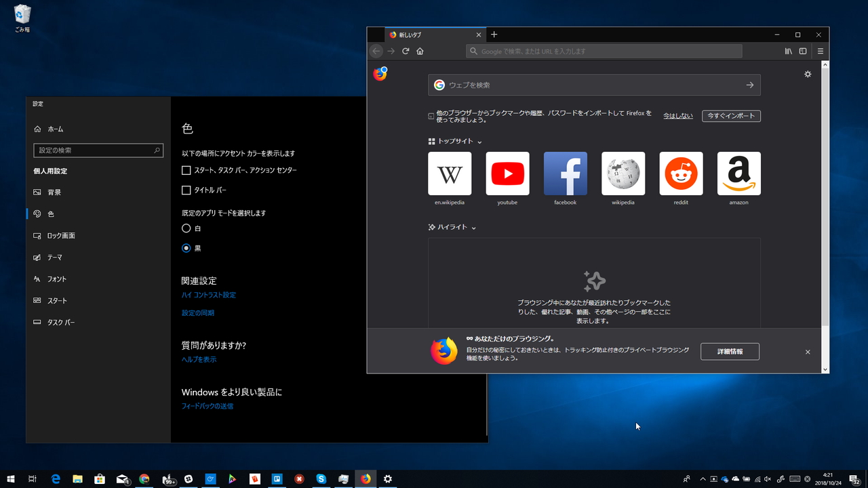This screenshot has width=868, height=488.
Task: Open the reddit top site tile
Action: 681,174
